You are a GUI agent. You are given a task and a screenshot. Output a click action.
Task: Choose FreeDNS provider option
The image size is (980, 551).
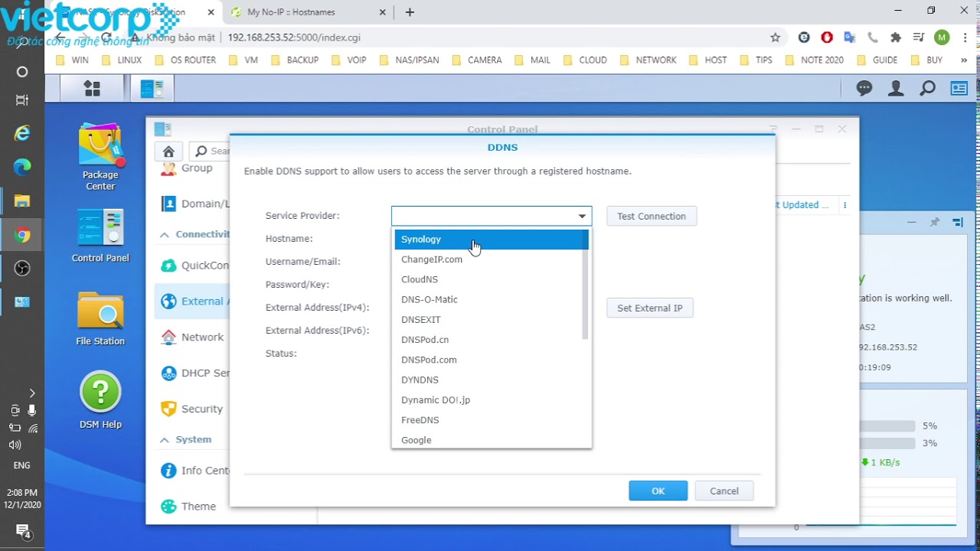[x=490, y=420]
